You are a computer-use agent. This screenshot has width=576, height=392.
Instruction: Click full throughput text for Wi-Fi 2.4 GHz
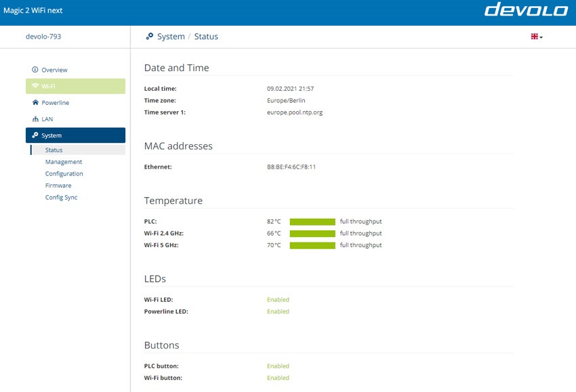tap(361, 233)
